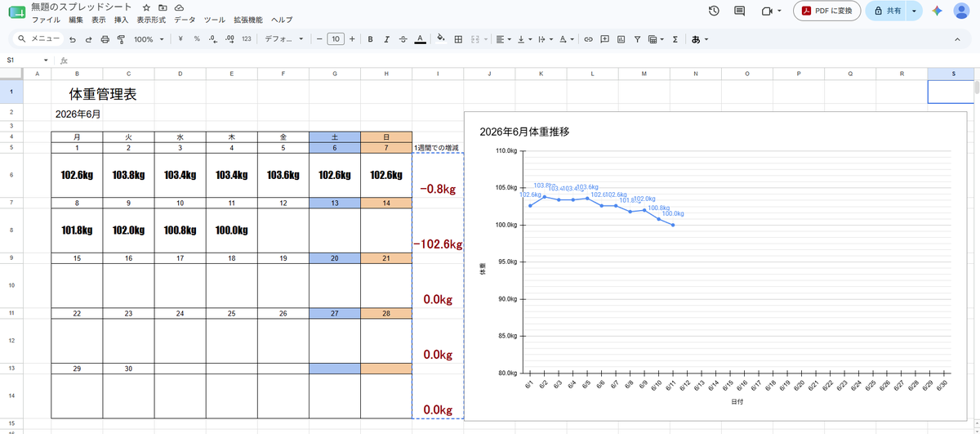Open the 編集 menu
The height and width of the screenshot is (434, 980).
[76, 19]
